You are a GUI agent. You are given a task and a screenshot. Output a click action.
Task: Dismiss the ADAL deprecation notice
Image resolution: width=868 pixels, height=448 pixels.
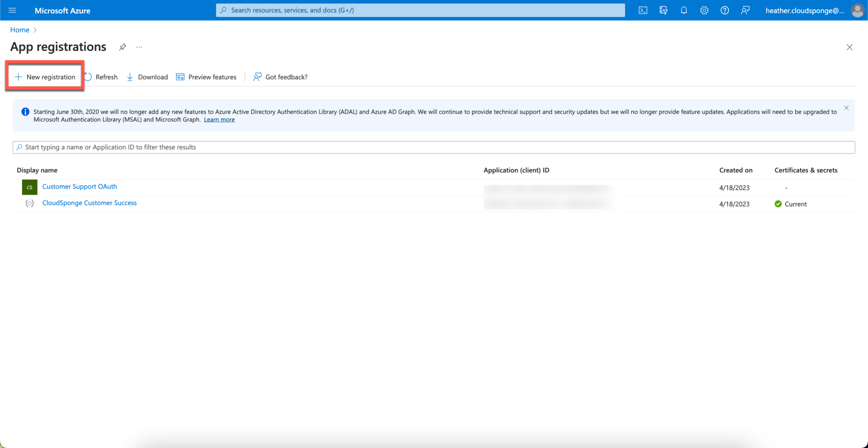pyautogui.click(x=846, y=108)
